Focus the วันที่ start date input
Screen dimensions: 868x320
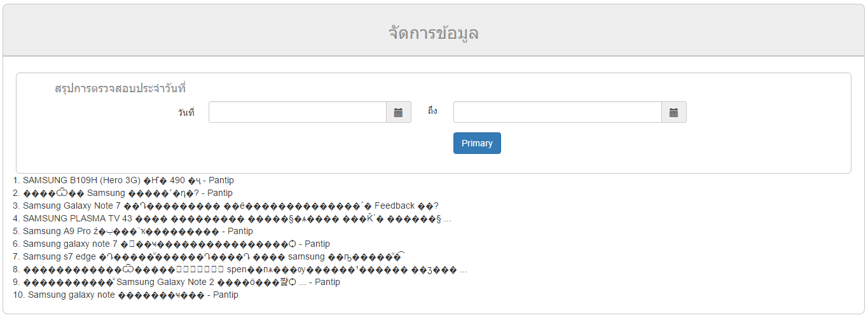tap(298, 112)
